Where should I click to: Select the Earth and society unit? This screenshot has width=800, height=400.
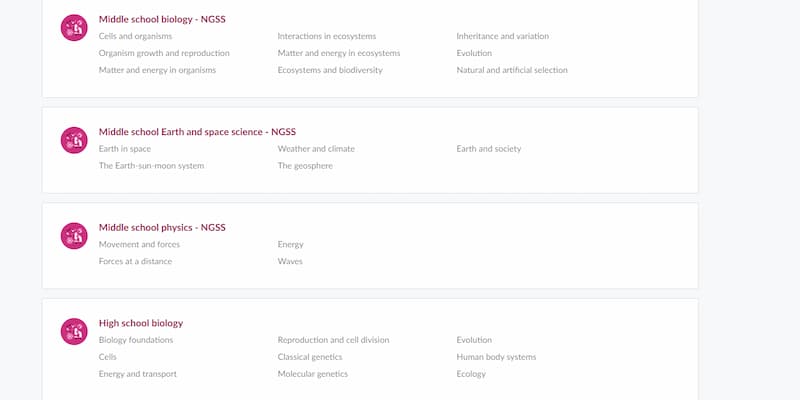tap(489, 149)
